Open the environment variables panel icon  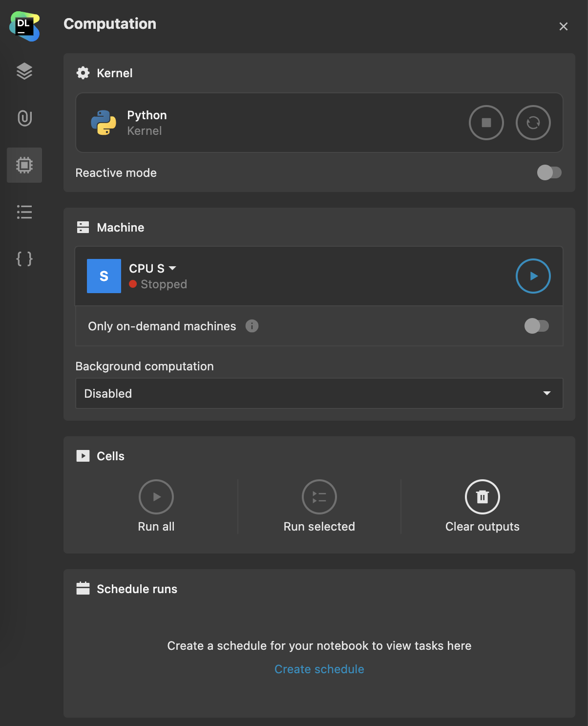tap(24, 259)
